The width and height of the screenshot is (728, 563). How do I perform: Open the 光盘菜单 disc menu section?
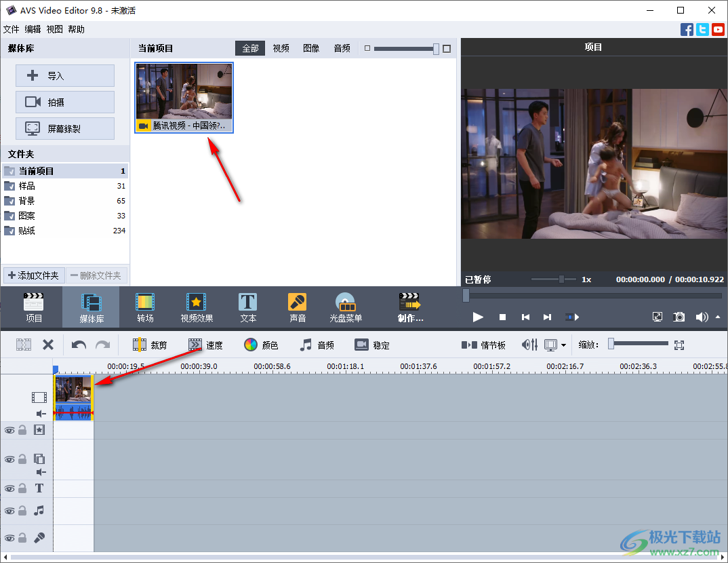[346, 307]
